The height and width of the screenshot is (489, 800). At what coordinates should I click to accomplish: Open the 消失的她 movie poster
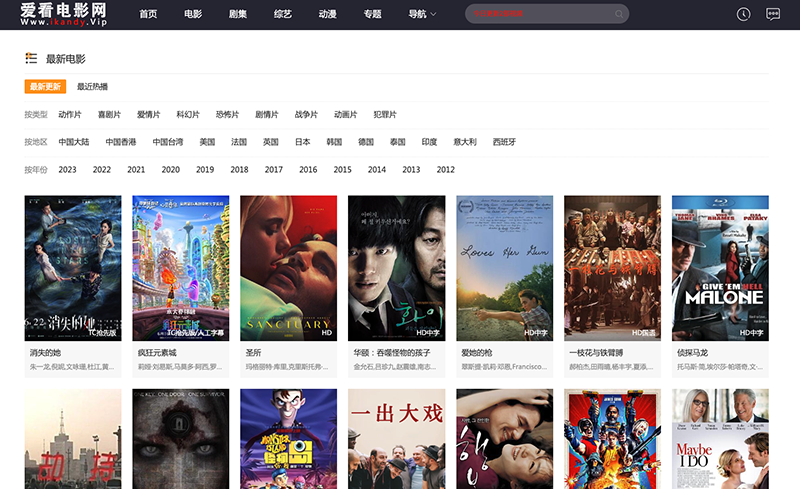coord(73,268)
